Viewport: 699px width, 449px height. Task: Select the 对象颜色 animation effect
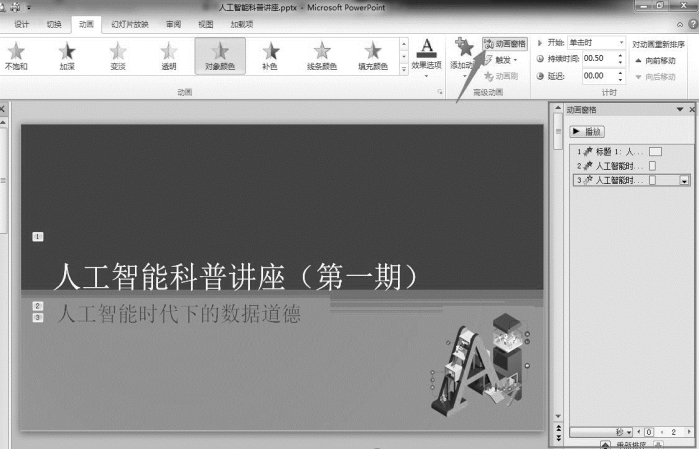tap(220, 56)
